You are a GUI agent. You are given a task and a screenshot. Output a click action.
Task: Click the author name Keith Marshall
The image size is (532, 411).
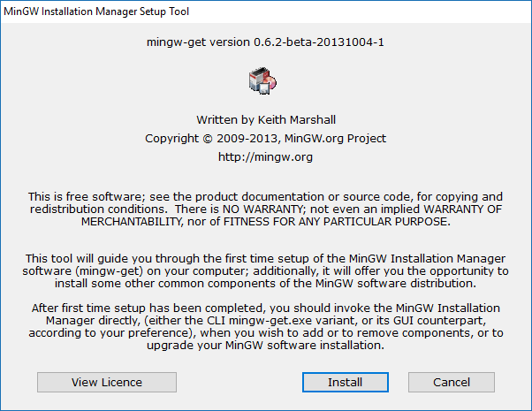click(x=294, y=119)
